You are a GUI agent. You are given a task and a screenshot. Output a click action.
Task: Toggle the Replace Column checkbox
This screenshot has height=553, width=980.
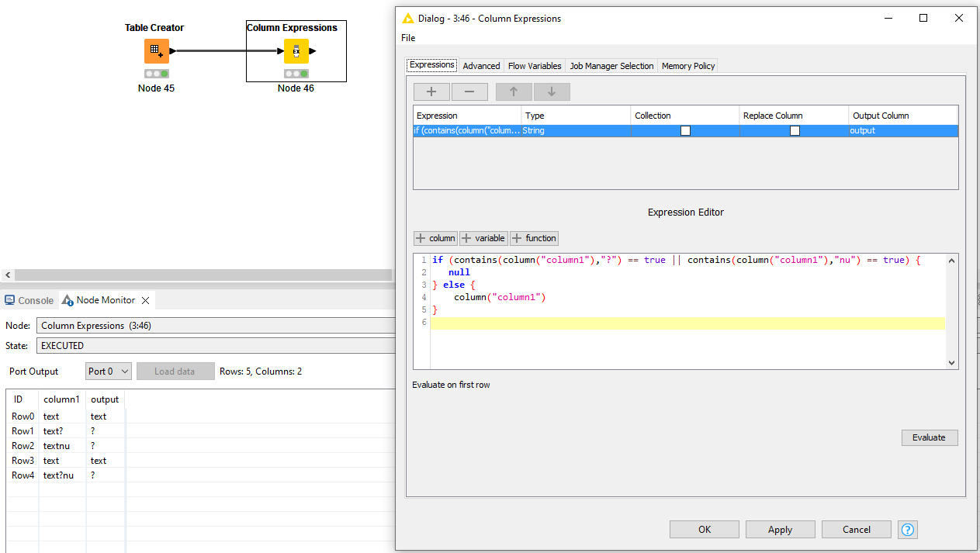coord(795,130)
